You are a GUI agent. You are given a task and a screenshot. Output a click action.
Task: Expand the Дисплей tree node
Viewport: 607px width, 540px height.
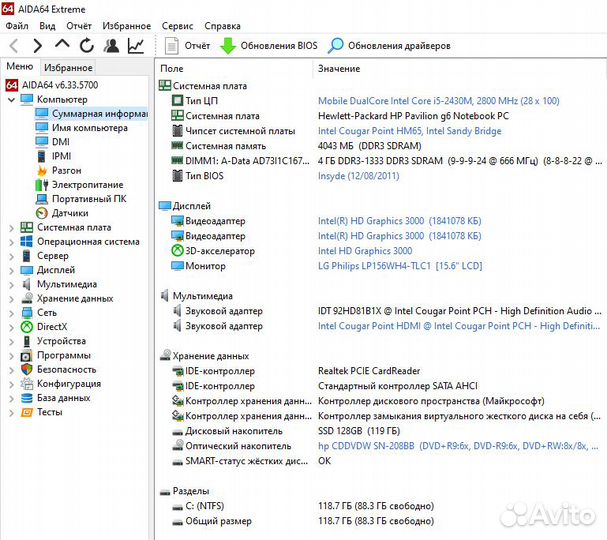11,271
